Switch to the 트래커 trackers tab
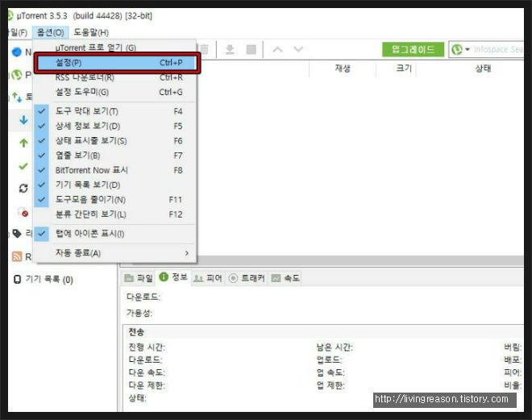The height and width of the screenshot is (420, 532). (247, 279)
